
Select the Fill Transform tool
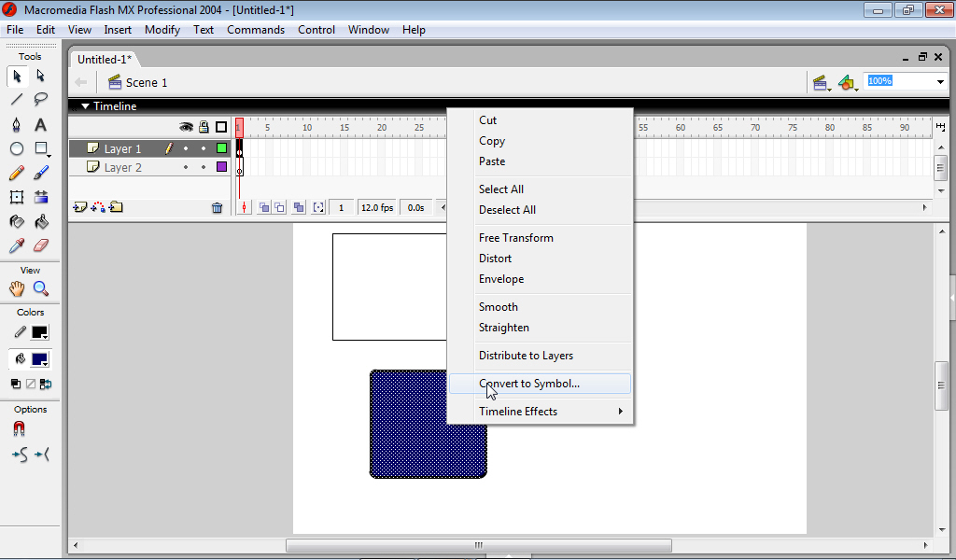(41, 197)
